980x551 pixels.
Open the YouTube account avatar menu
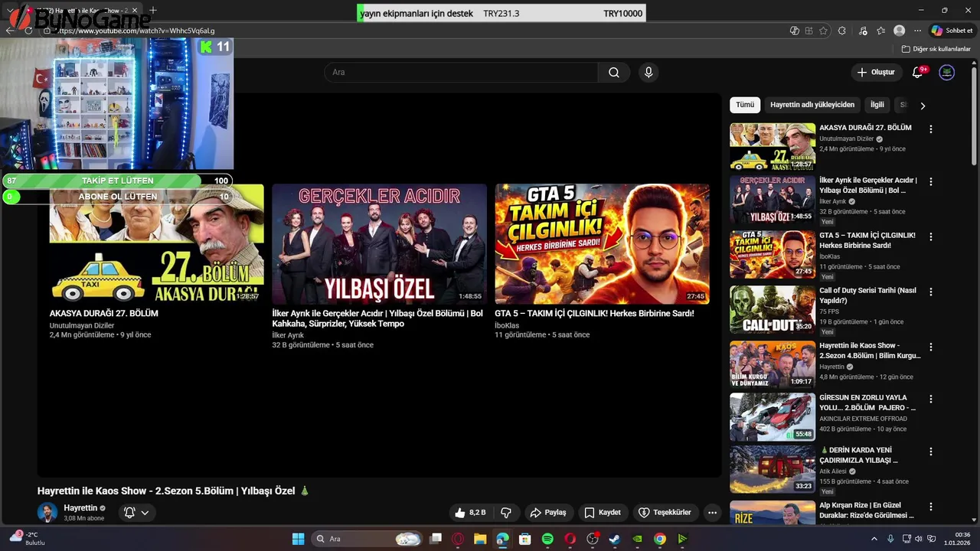tap(947, 72)
